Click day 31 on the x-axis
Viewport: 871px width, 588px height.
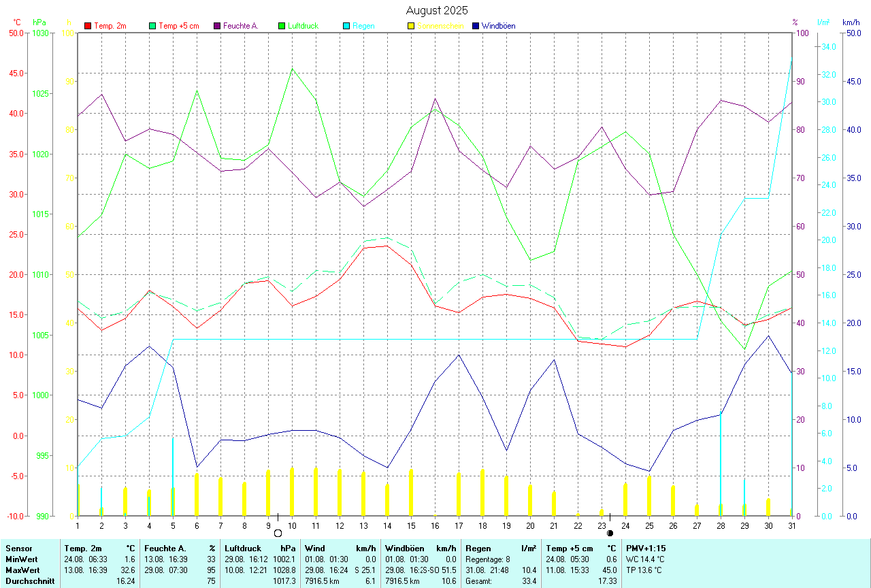coord(791,525)
